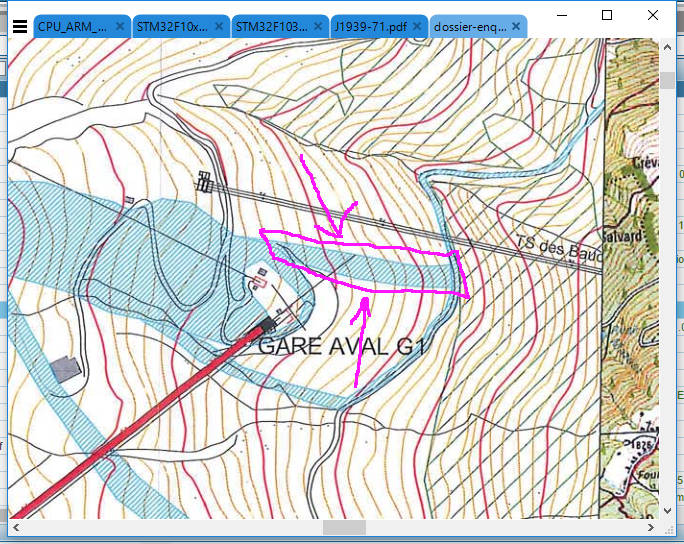Close the dossier-enq tab
This screenshot has width=684, height=544.
[x=516, y=27]
